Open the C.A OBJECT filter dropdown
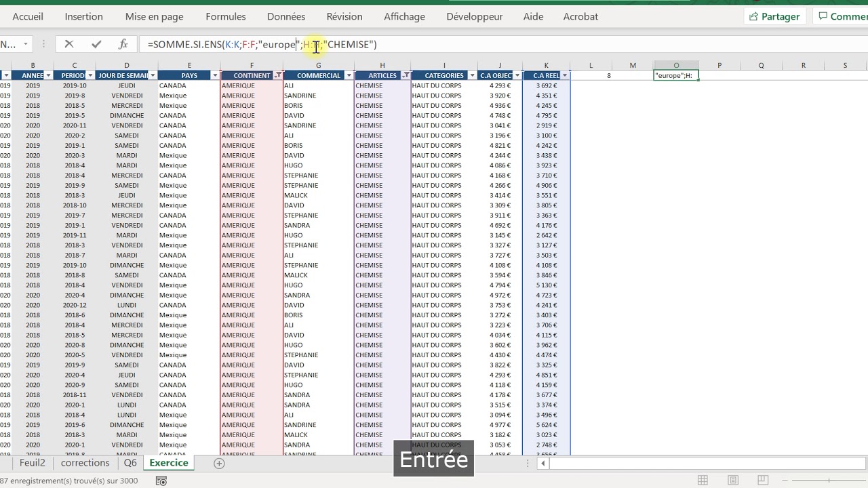The height and width of the screenshot is (488, 868). pos(517,75)
